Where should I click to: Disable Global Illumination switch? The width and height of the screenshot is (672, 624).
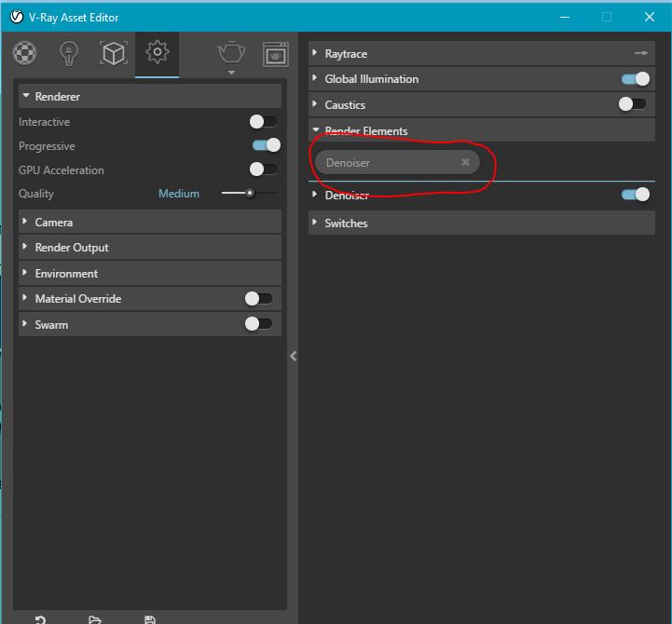[636, 79]
